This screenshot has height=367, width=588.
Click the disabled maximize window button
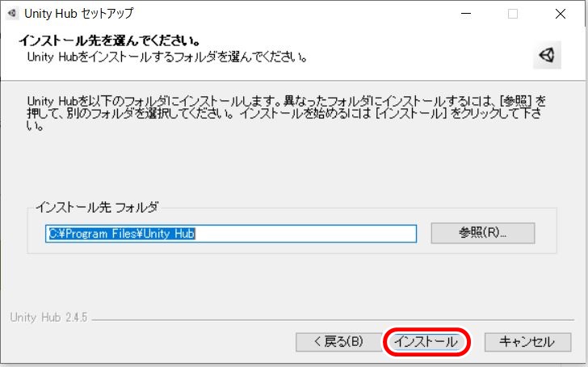tap(513, 14)
